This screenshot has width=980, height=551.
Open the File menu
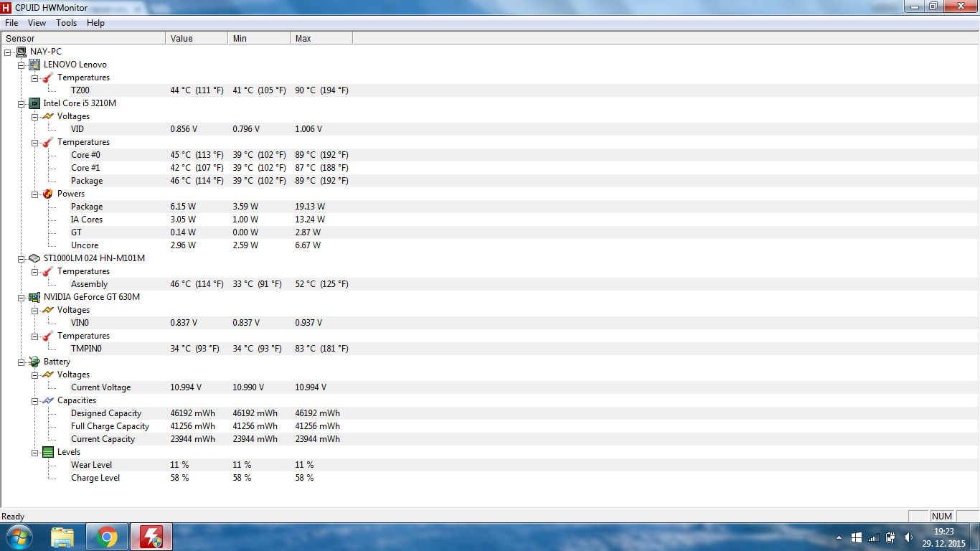pos(11,23)
